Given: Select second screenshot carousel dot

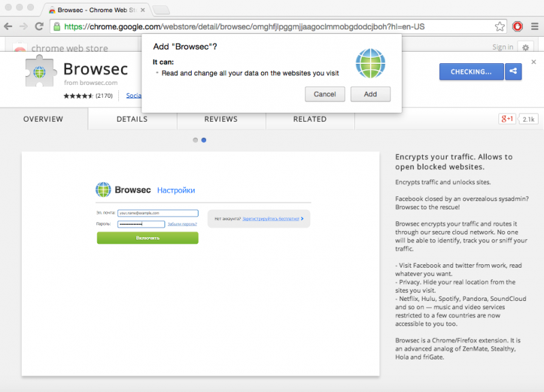Looking at the screenshot, I should 203,140.
